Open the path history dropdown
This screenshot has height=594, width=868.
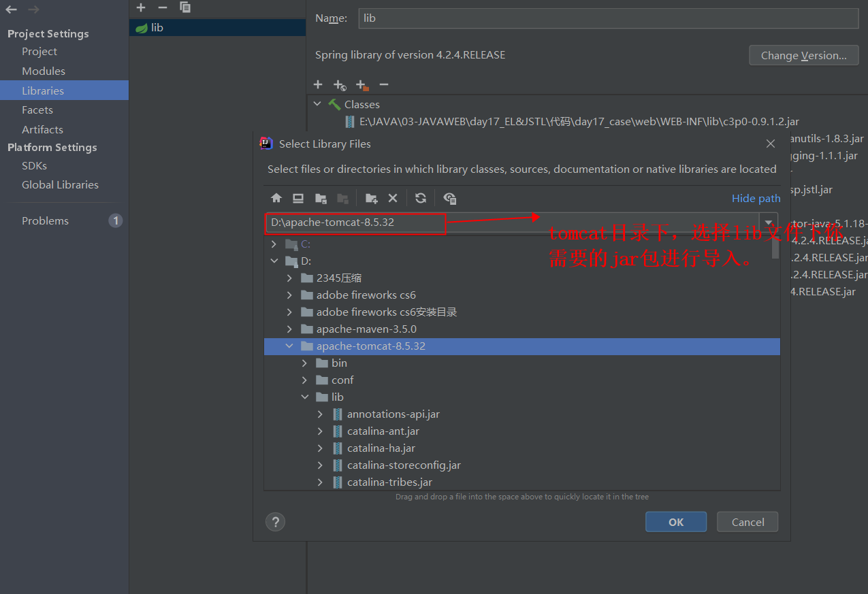click(x=769, y=222)
